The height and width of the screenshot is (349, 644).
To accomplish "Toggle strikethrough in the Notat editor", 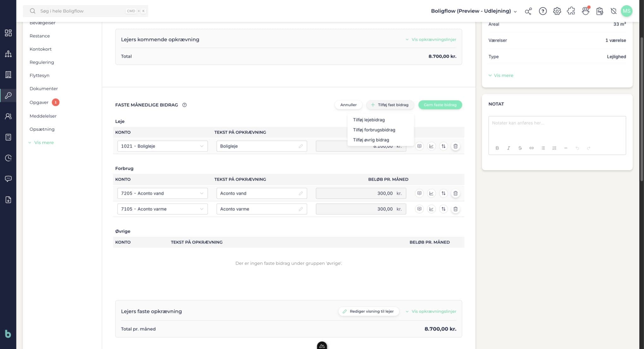I will click(520, 148).
